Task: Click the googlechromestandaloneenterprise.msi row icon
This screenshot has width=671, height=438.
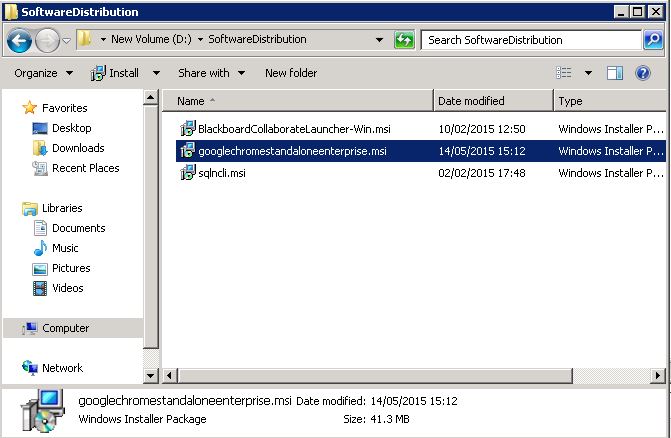Action: (x=187, y=151)
